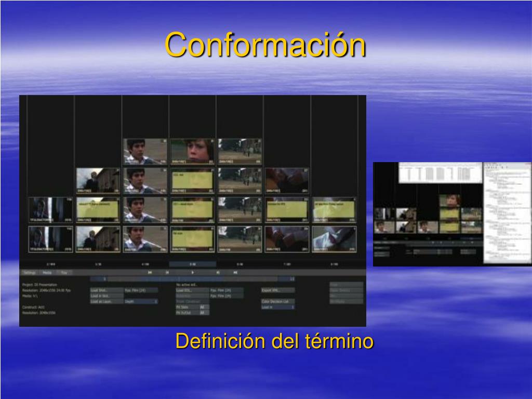The height and width of the screenshot is (399, 532).
Task: Jump to the first shot with the skip-to-start control
Action: (x=150, y=272)
